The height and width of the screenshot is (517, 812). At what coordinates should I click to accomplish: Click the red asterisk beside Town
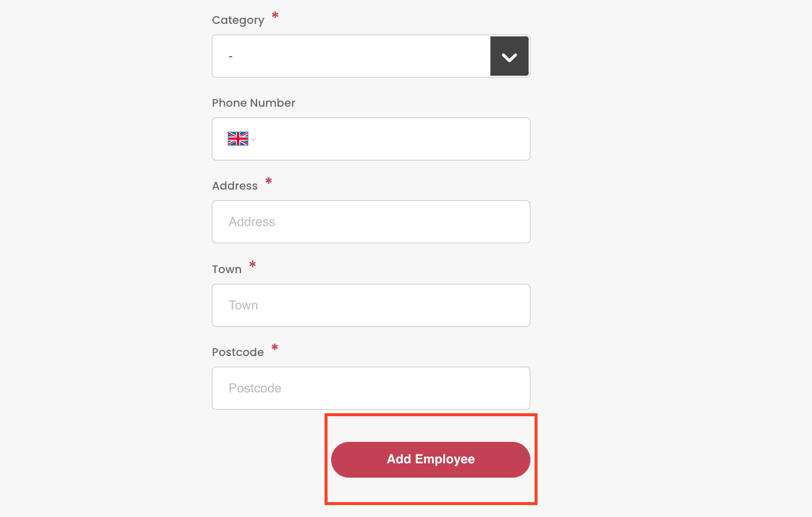[x=252, y=265]
